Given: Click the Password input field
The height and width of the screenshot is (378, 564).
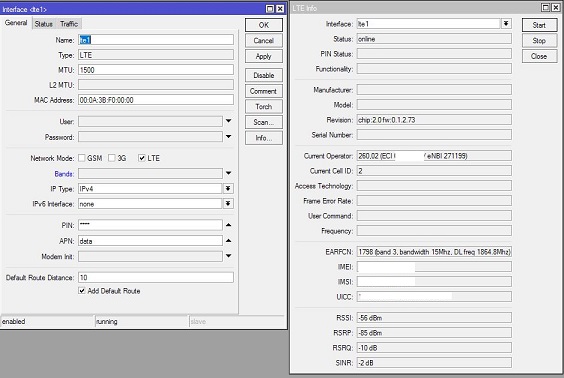Looking at the screenshot, I should click(150, 137).
